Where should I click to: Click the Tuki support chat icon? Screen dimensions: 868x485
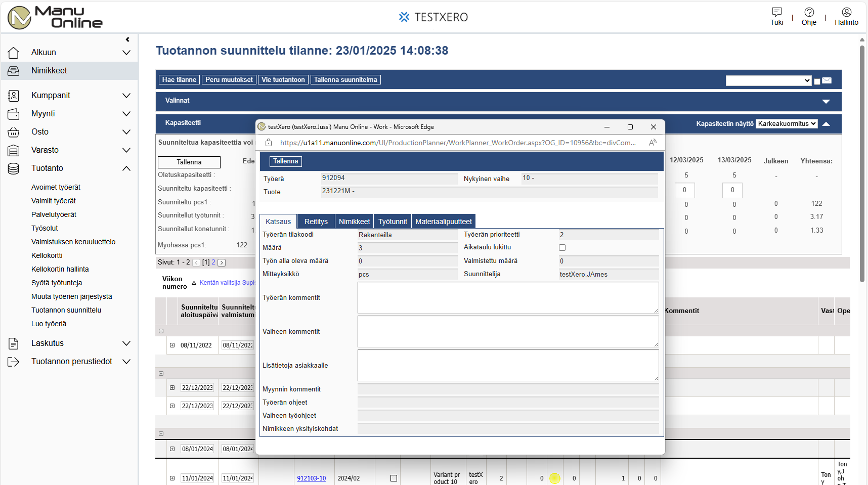click(x=776, y=12)
